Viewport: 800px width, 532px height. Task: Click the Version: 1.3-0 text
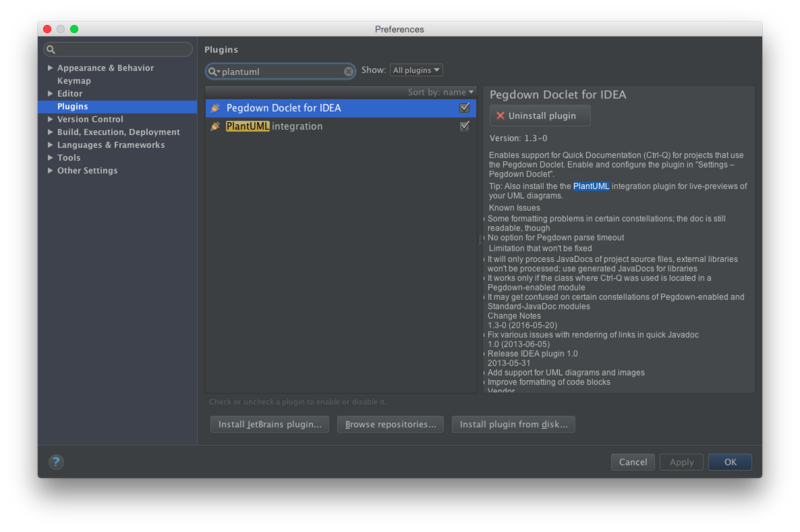518,138
